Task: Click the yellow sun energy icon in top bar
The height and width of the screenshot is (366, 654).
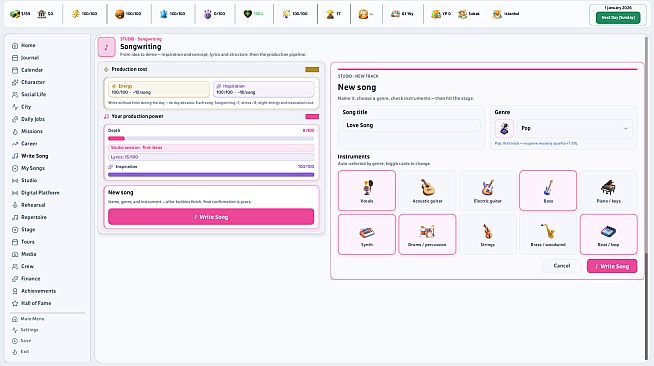Action: (75, 14)
